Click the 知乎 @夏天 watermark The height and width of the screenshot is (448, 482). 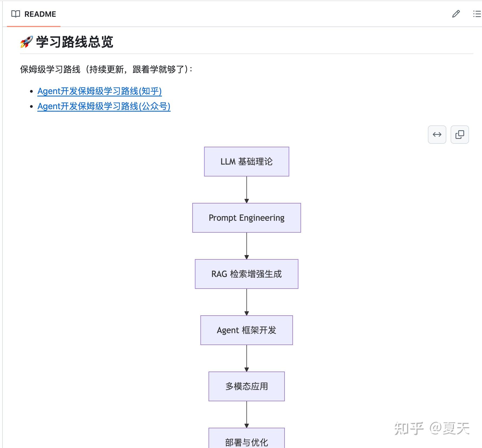coord(432,428)
